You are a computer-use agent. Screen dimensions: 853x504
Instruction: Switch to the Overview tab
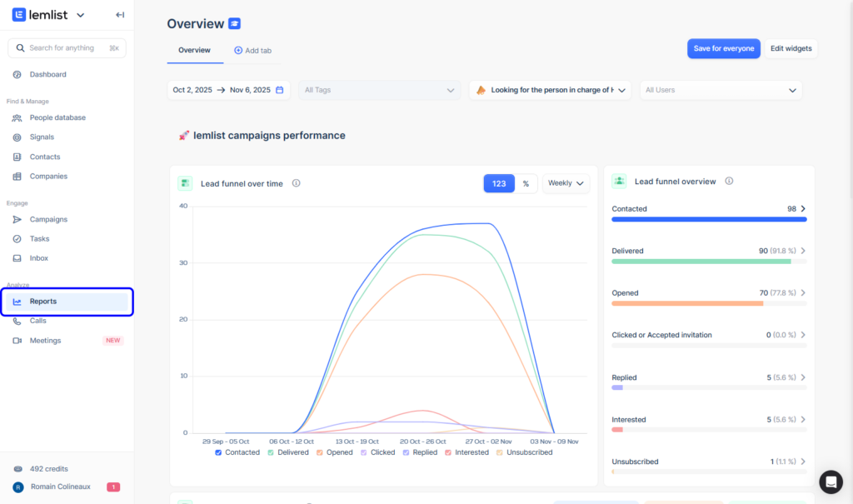[x=195, y=50]
